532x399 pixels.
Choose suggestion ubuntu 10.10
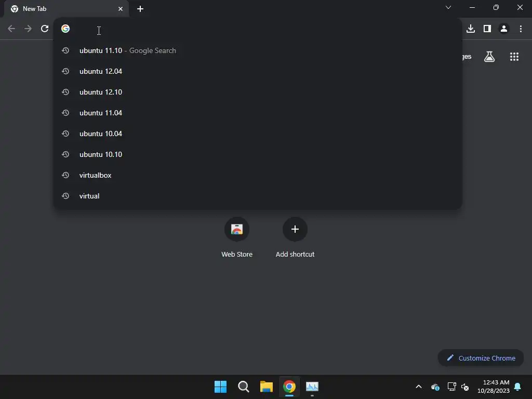click(x=258, y=154)
